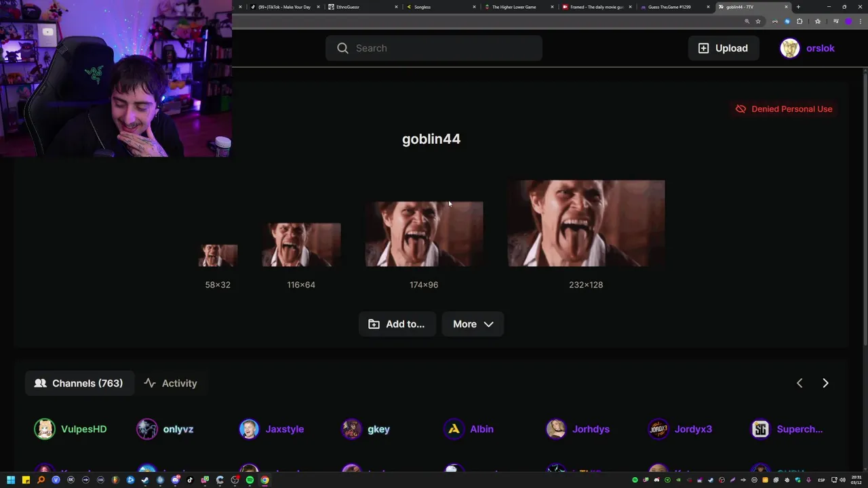Open browser extensions puzzle icon
The width and height of the screenshot is (868, 488).
(800, 22)
